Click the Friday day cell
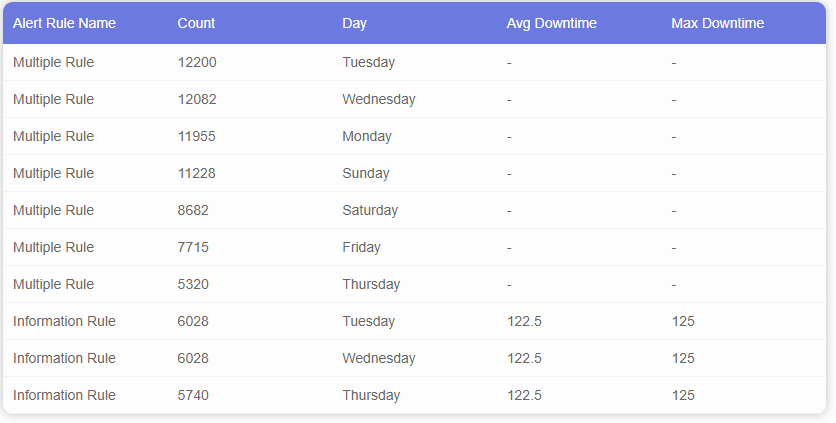The width and height of the screenshot is (836, 423). pos(361,247)
